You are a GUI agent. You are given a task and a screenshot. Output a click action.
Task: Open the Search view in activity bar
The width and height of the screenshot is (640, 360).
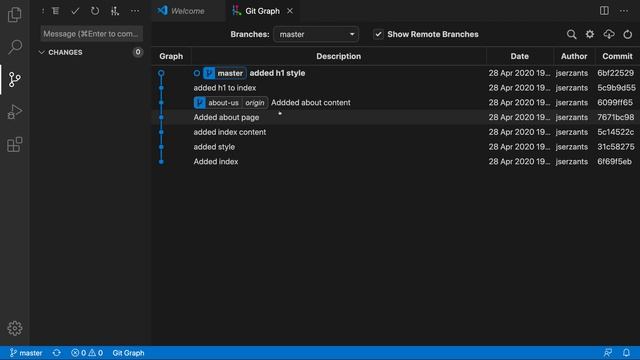coord(15,47)
